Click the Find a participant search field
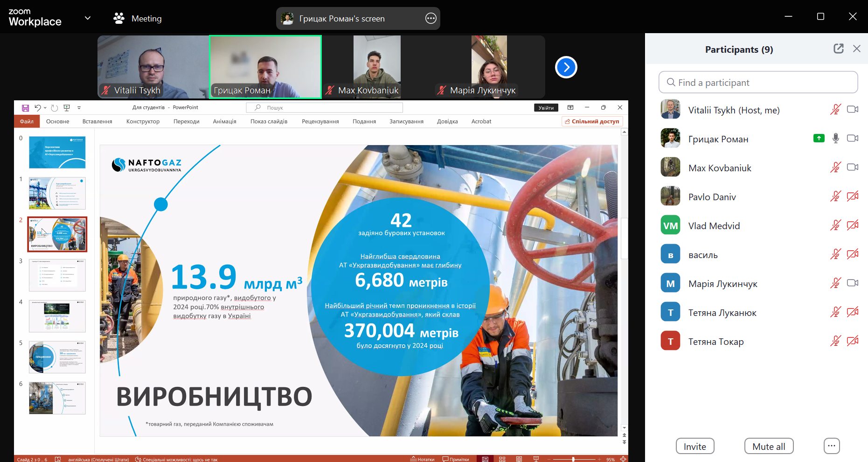This screenshot has width=868, height=462. pos(758,82)
